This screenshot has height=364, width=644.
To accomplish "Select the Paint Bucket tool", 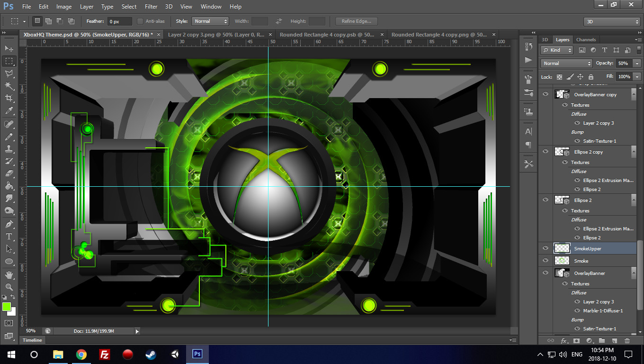I will point(9,186).
